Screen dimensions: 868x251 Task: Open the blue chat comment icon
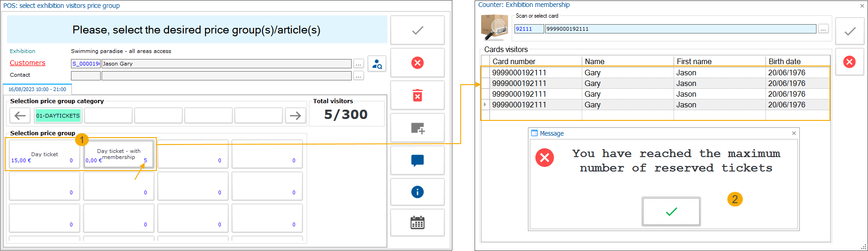coord(417,161)
